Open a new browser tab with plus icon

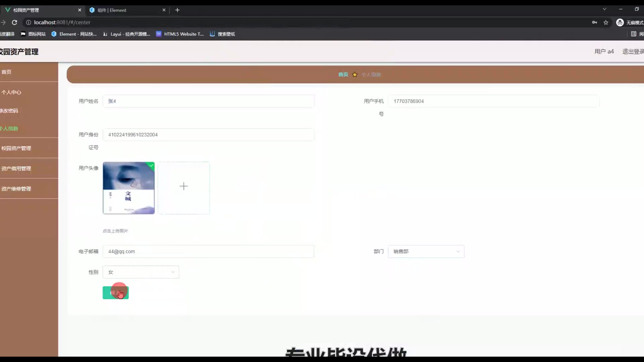177,10
